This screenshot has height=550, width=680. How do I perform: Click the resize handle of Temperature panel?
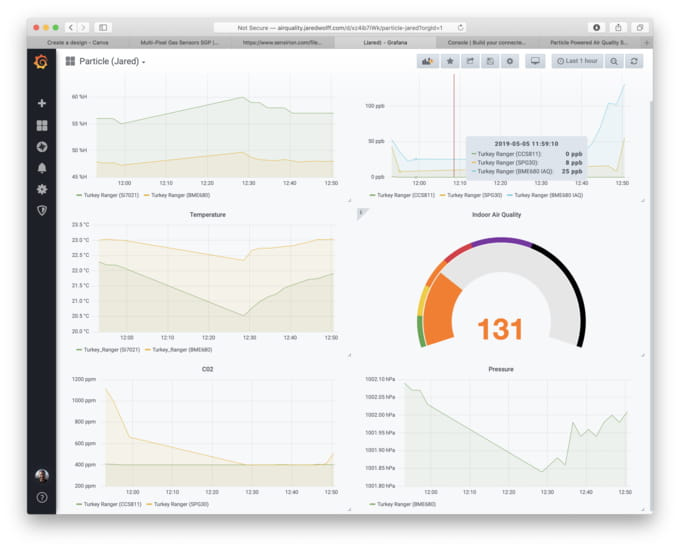click(349, 355)
